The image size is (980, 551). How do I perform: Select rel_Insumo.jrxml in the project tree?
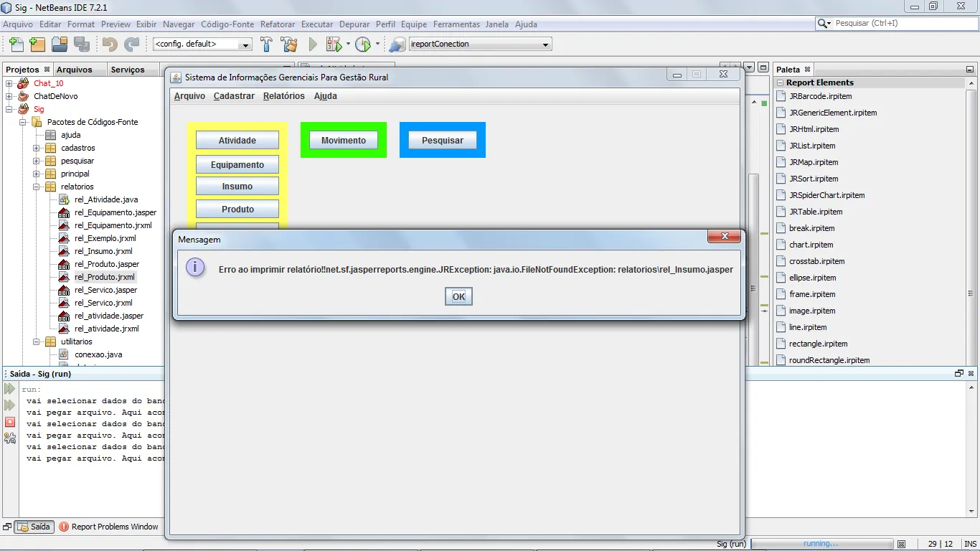[103, 251]
